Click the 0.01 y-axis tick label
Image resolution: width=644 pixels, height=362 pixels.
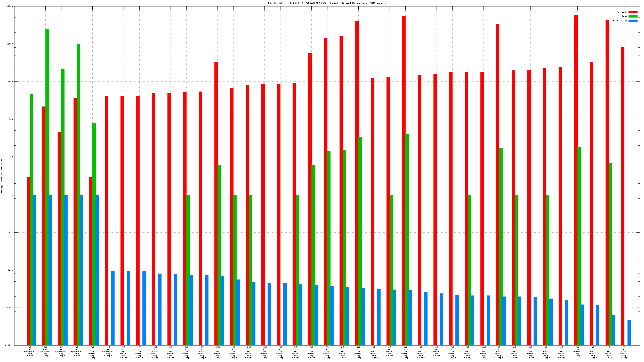[10, 270]
